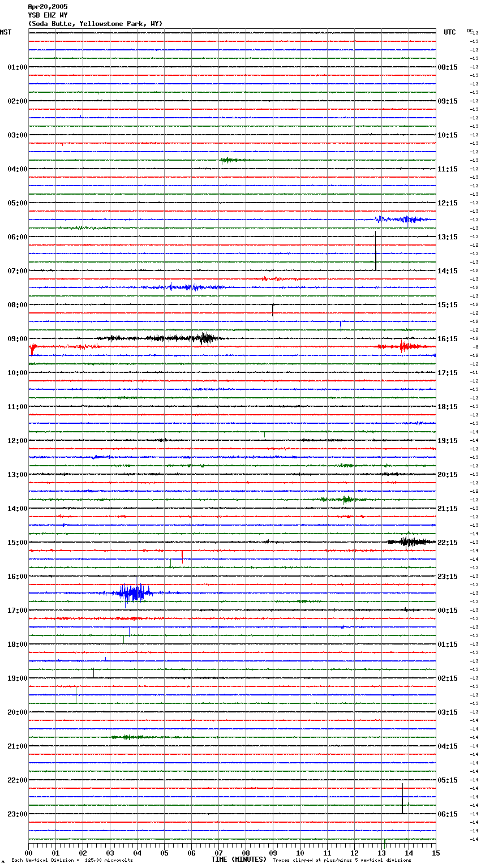Click the 'MST' column label
The width and height of the screenshot is (481, 868).
pyautogui.click(x=6, y=32)
